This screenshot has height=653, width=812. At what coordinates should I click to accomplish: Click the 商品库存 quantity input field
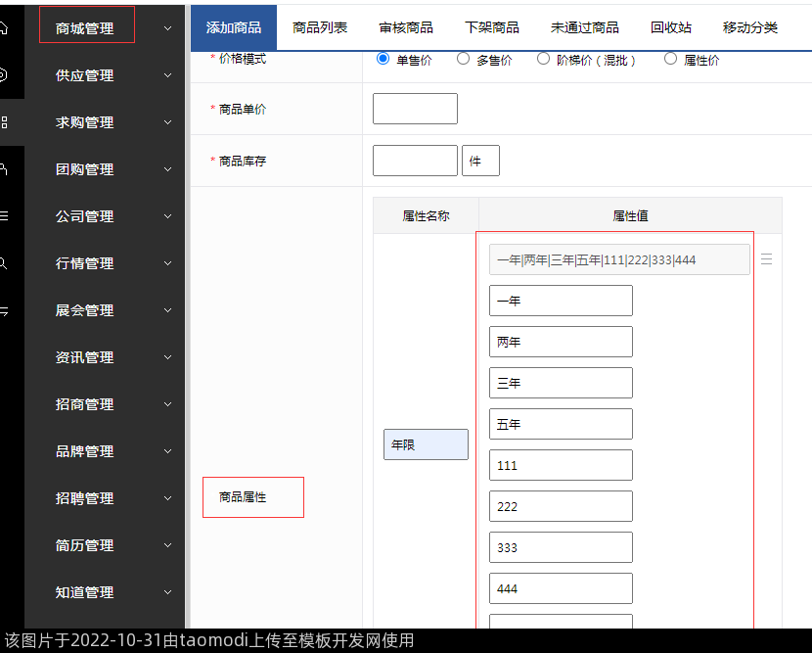(x=415, y=161)
